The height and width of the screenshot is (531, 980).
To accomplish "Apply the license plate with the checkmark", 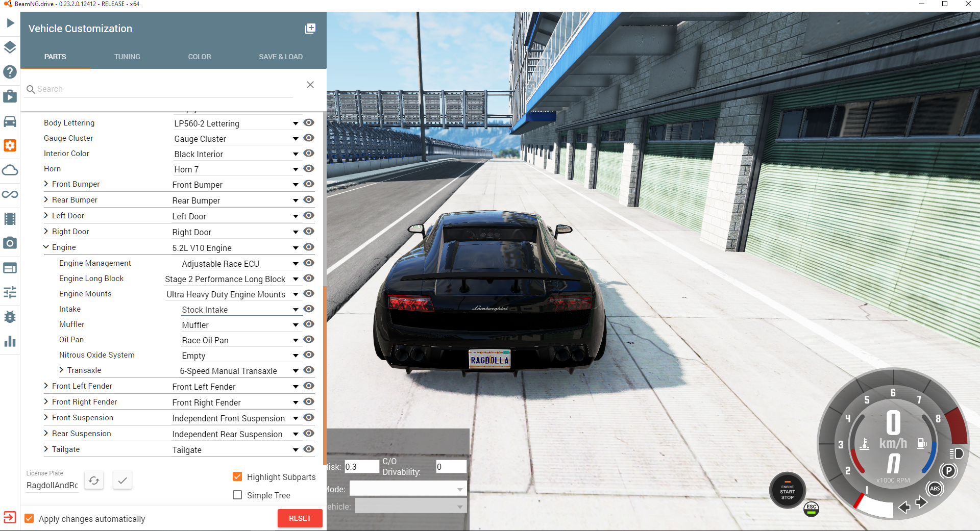I will 122,480.
